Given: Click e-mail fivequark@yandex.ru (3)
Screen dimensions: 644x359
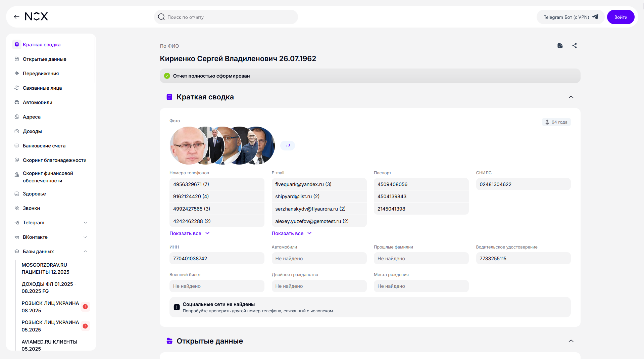Looking at the screenshot, I should (x=319, y=184).
